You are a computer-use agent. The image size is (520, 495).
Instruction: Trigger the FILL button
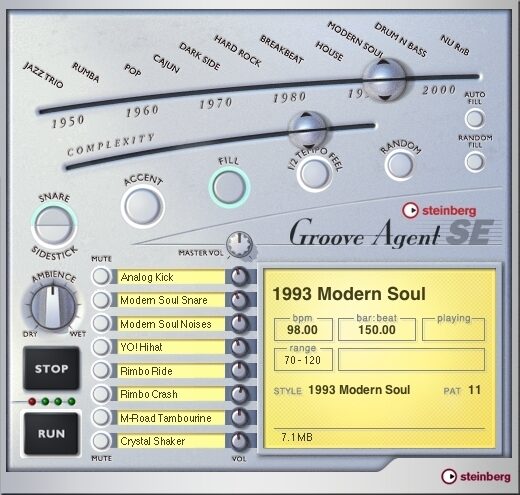(x=229, y=187)
